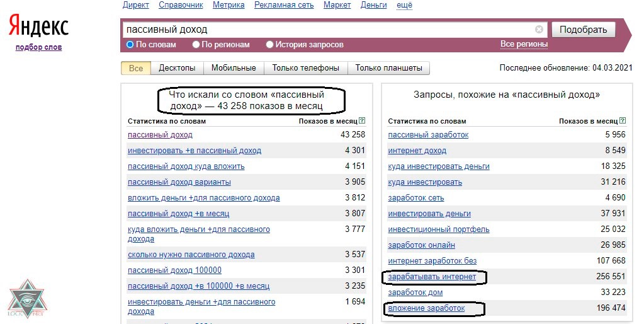Switch to the 'Десктопы' device tab
This screenshot has width=644, height=324.
(177, 68)
